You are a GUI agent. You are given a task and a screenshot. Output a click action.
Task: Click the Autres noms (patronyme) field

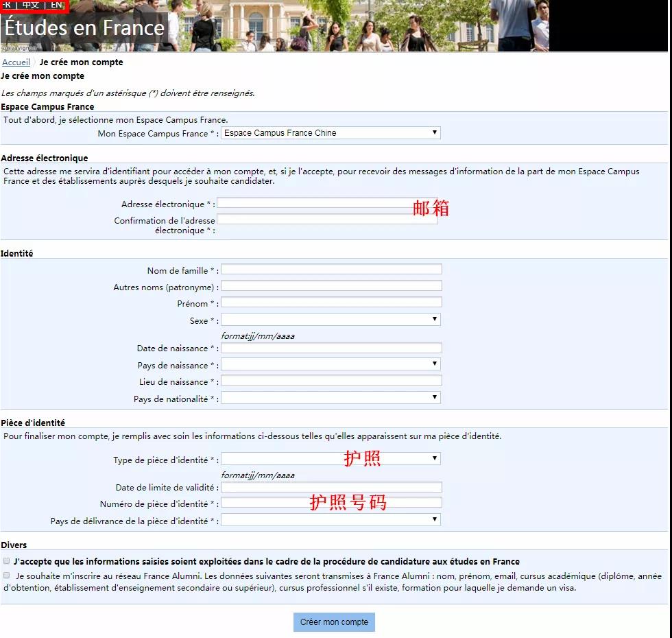coord(331,286)
